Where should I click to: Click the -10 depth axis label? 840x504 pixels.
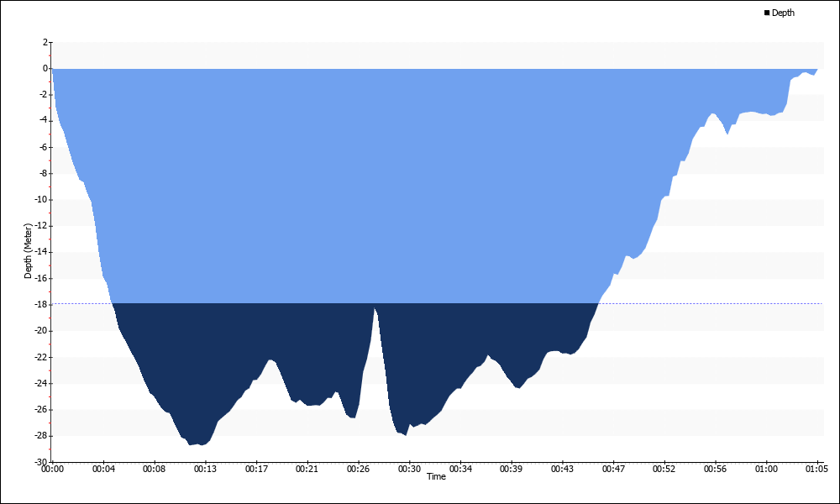(x=42, y=199)
